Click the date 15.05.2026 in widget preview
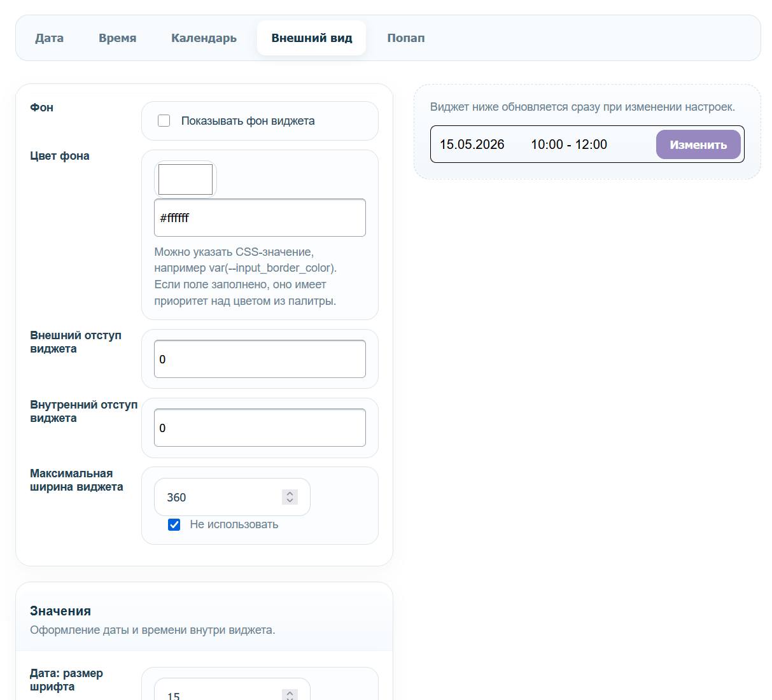 click(472, 144)
